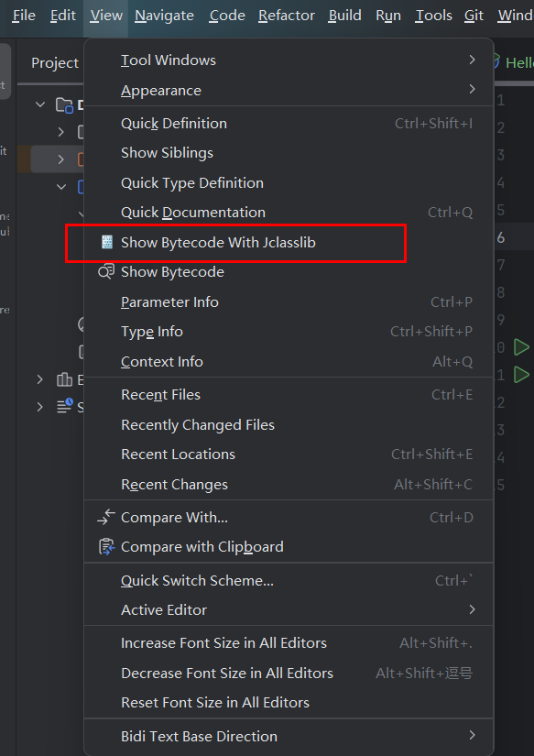Click the green run arrow at line 11

pyautogui.click(x=521, y=375)
